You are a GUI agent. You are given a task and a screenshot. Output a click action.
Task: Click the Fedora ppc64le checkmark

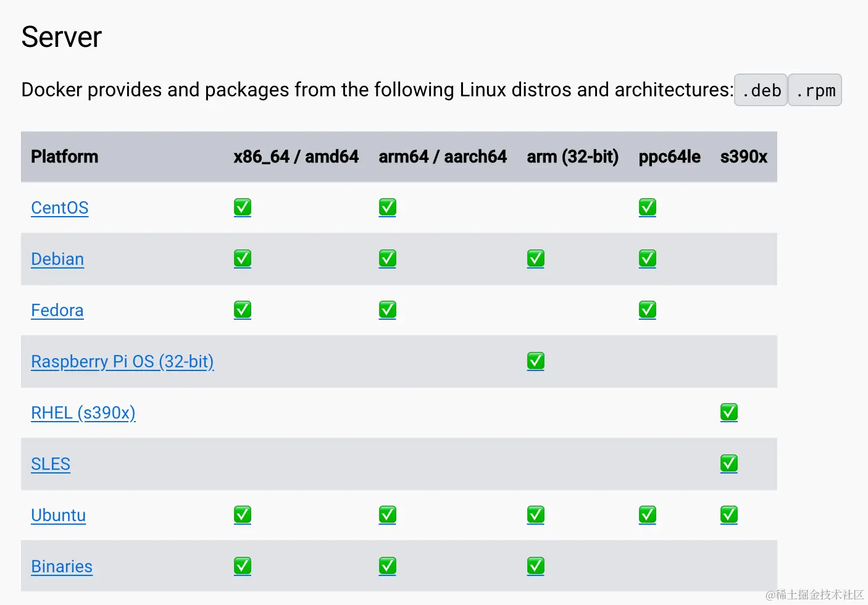(648, 310)
